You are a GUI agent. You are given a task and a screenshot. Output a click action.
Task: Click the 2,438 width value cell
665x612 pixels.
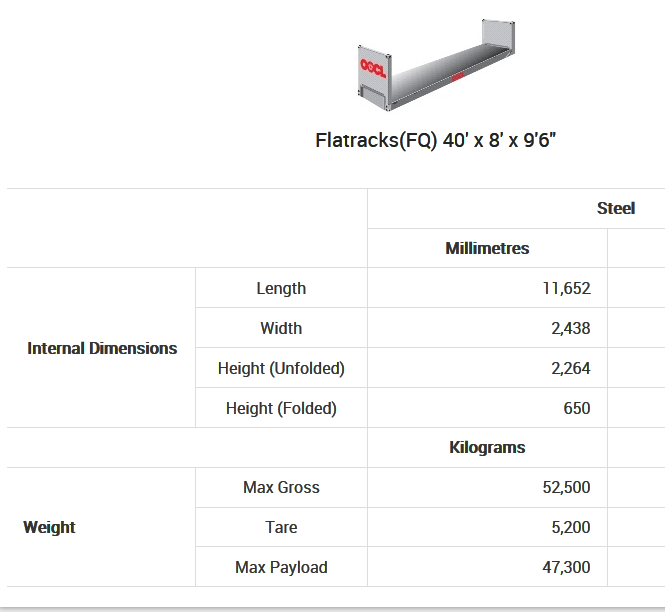point(570,328)
